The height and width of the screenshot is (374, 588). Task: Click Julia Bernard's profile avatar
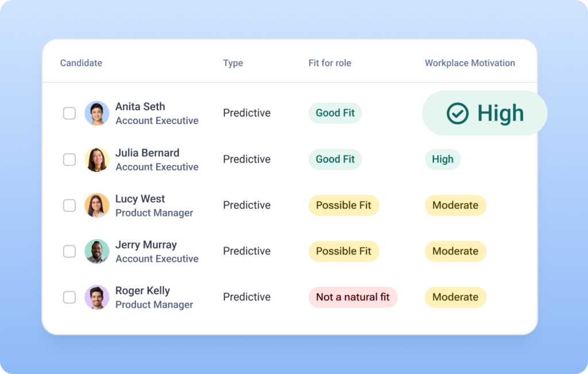(x=96, y=159)
